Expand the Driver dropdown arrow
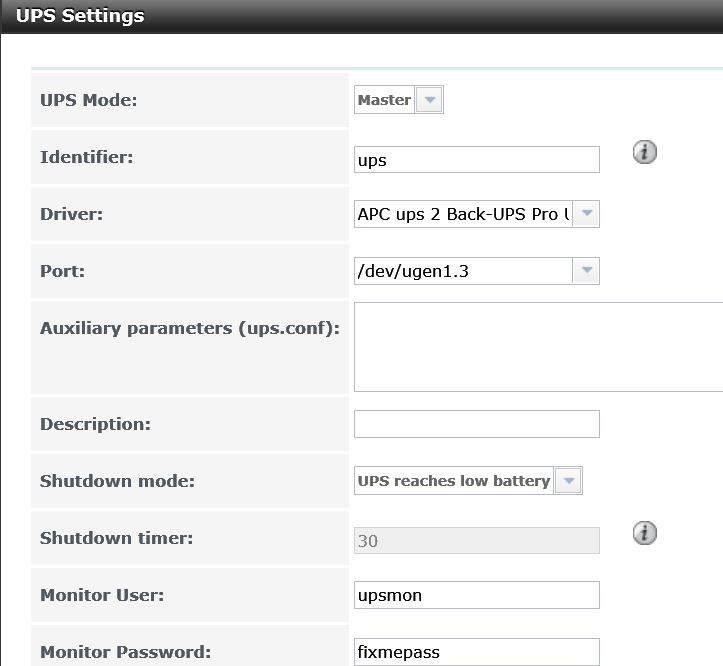723x666 pixels. [x=586, y=214]
